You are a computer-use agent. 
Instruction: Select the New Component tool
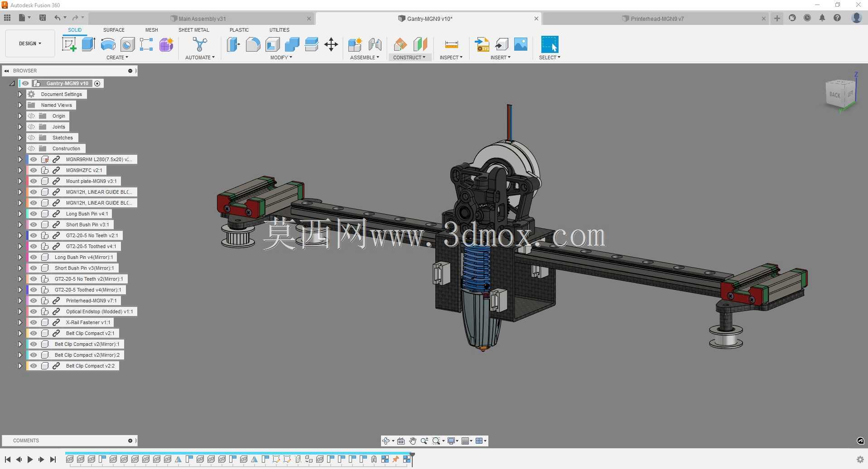[355, 44]
